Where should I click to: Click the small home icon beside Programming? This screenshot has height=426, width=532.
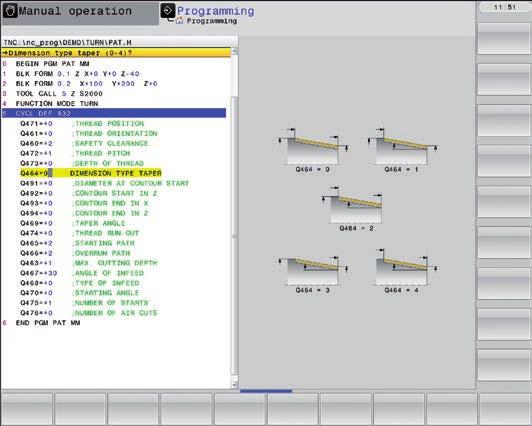coord(179,21)
